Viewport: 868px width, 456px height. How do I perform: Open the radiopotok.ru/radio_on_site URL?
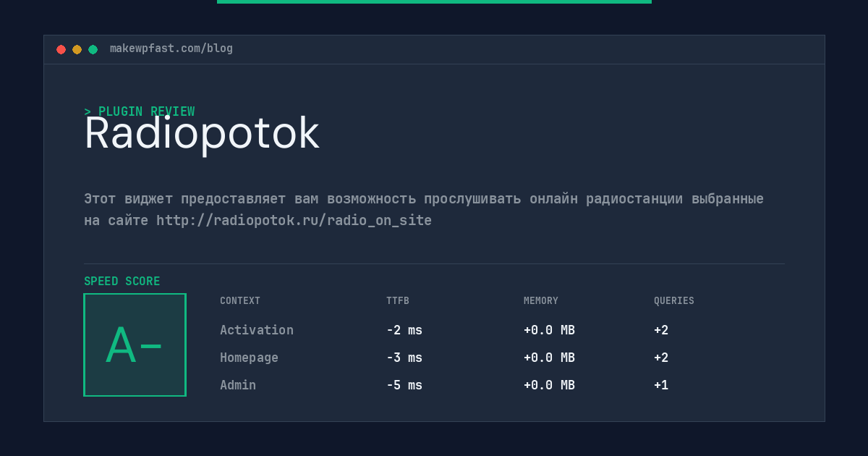pyautogui.click(x=294, y=220)
